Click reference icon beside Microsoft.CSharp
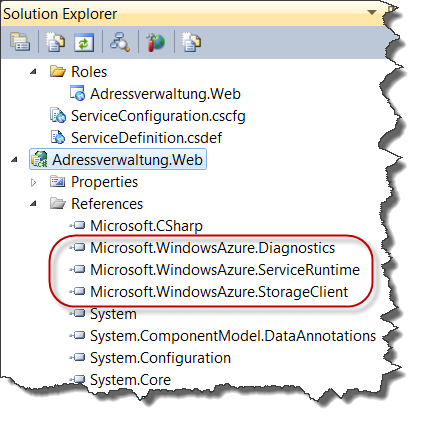 [x=77, y=226]
